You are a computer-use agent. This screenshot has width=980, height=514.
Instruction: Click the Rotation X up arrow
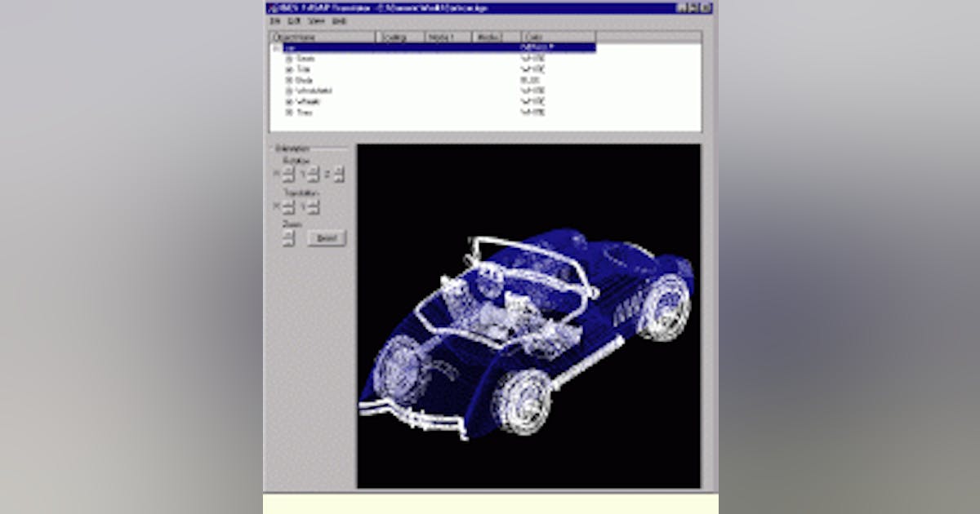pyautogui.click(x=288, y=171)
